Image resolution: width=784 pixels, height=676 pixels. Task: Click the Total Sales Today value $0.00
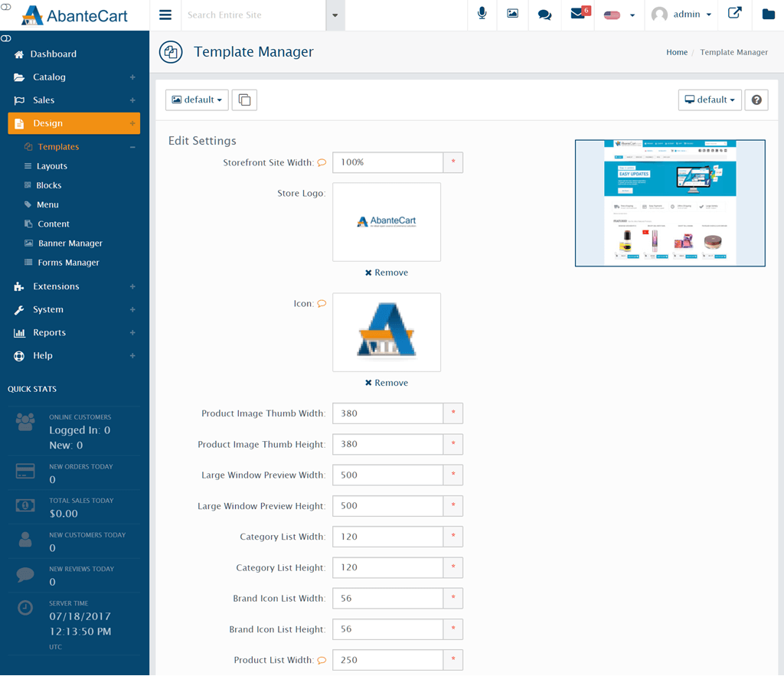(64, 514)
